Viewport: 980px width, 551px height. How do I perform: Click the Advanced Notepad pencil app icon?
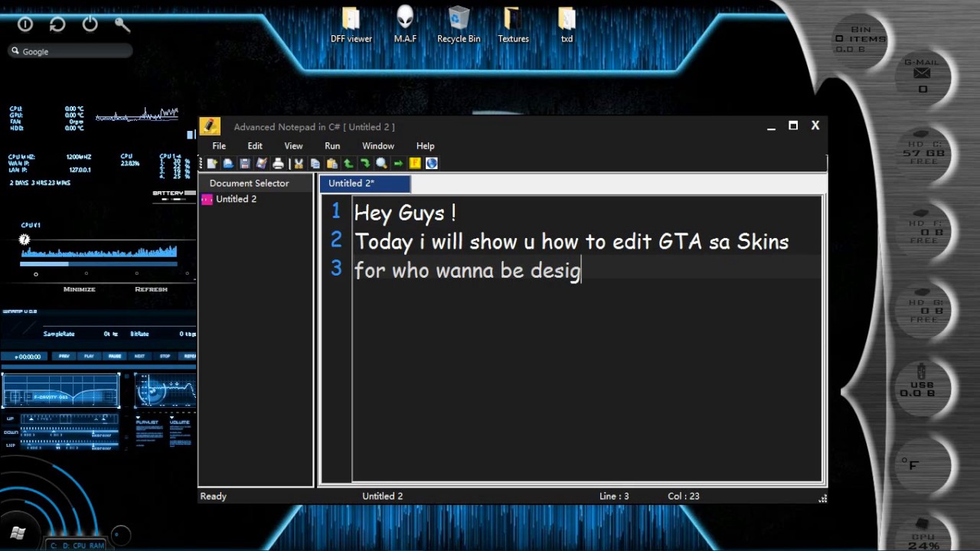point(210,126)
